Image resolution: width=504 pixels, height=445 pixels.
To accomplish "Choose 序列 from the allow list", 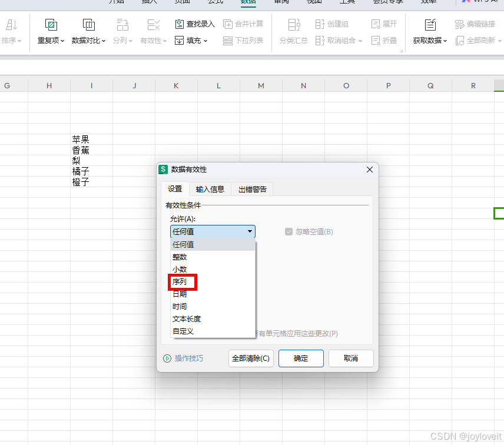I will point(213,282).
